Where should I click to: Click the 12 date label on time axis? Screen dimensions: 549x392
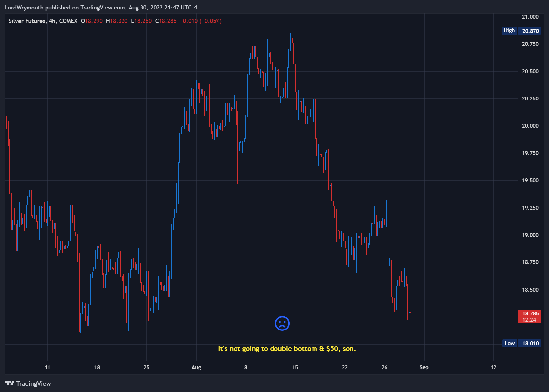point(493,367)
